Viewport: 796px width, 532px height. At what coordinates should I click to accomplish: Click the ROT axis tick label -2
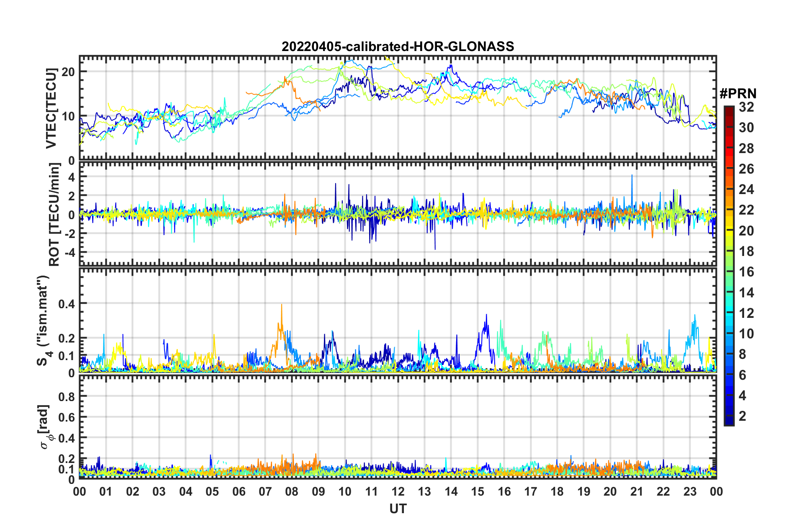(x=69, y=234)
